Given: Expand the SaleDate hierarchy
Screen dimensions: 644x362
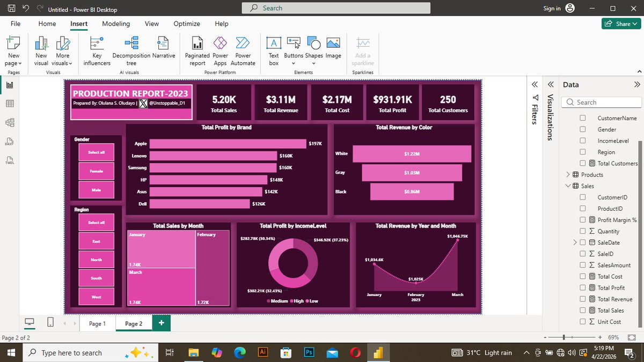Looking at the screenshot, I should tap(575, 242).
